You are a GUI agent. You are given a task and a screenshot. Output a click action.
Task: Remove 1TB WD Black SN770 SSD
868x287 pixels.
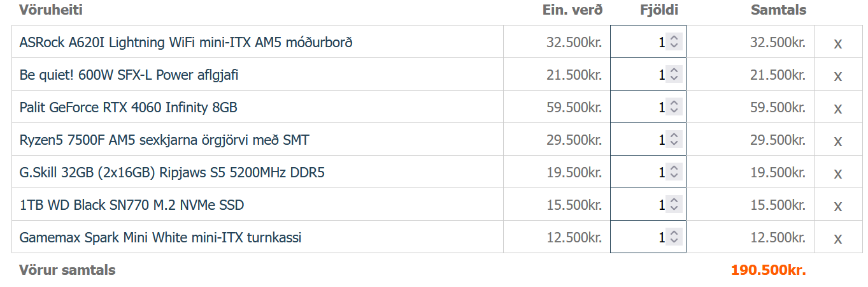[x=838, y=206]
